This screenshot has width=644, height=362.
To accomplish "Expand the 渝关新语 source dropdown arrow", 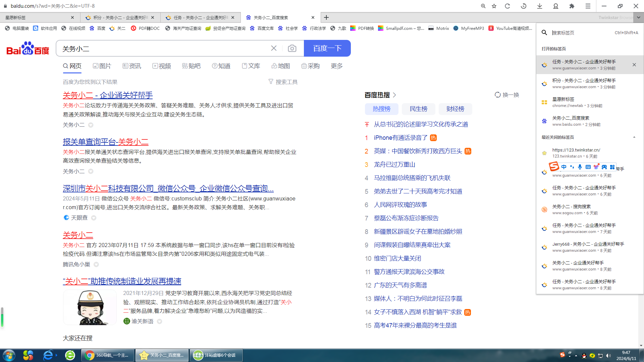I will tap(160, 321).
